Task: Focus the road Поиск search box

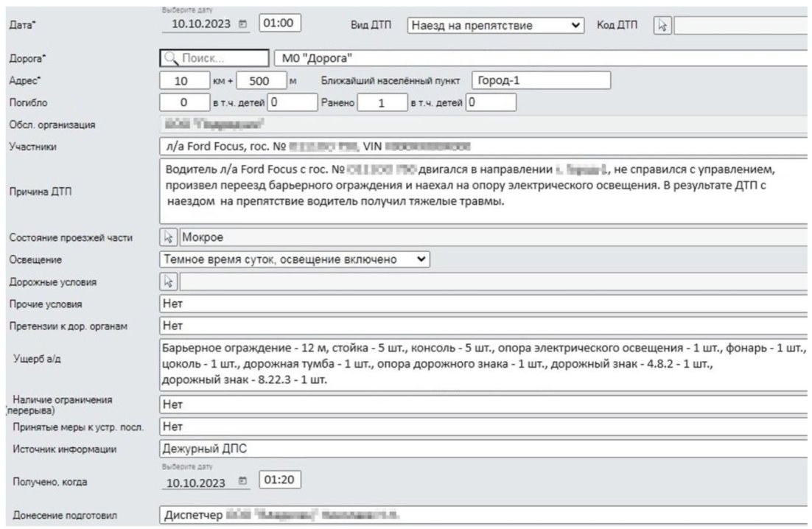Action: tap(214, 58)
